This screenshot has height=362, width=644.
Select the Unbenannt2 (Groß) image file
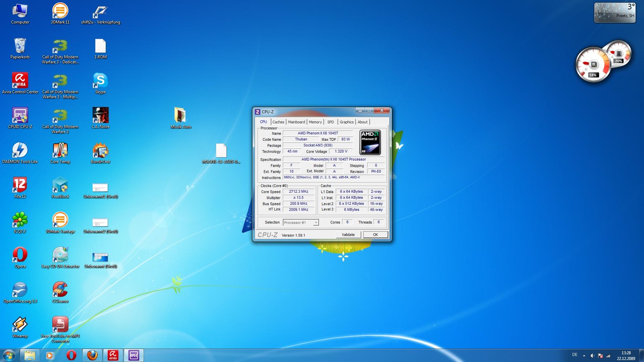(x=101, y=225)
